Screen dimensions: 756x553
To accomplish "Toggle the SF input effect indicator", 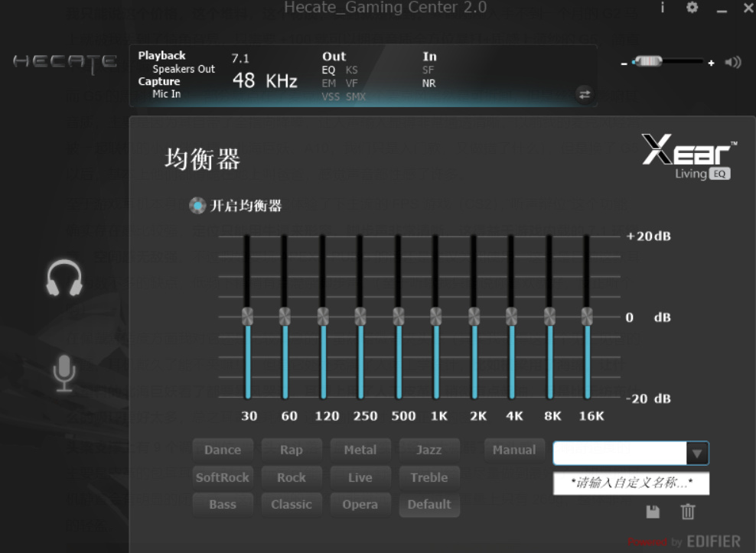I will coord(428,70).
